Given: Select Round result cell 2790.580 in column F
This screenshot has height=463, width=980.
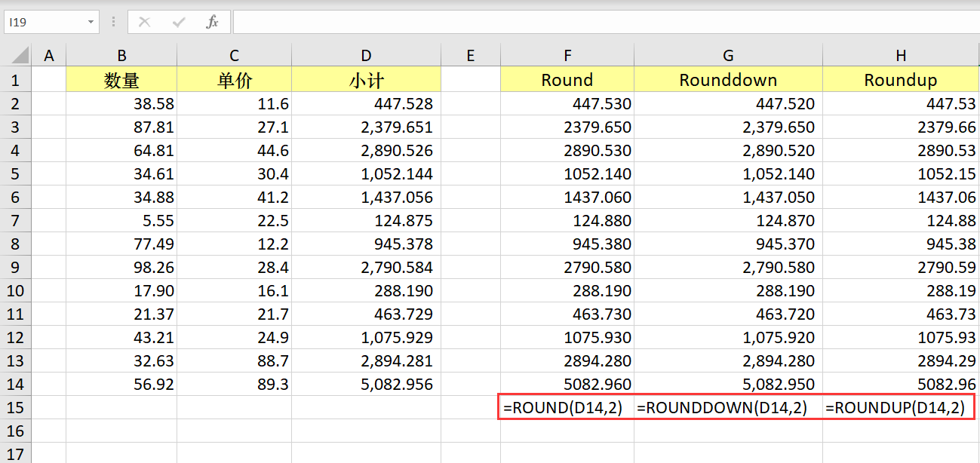Looking at the screenshot, I should point(567,267).
